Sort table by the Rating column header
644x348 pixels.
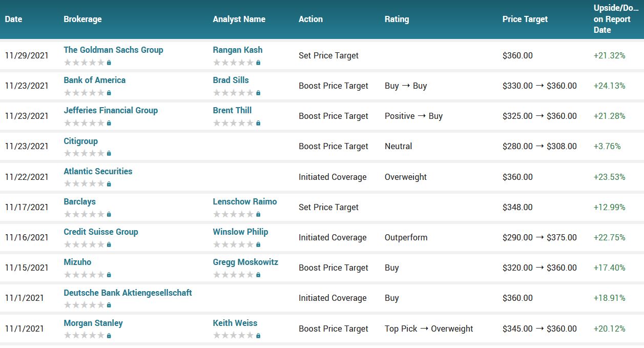tap(397, 19)
